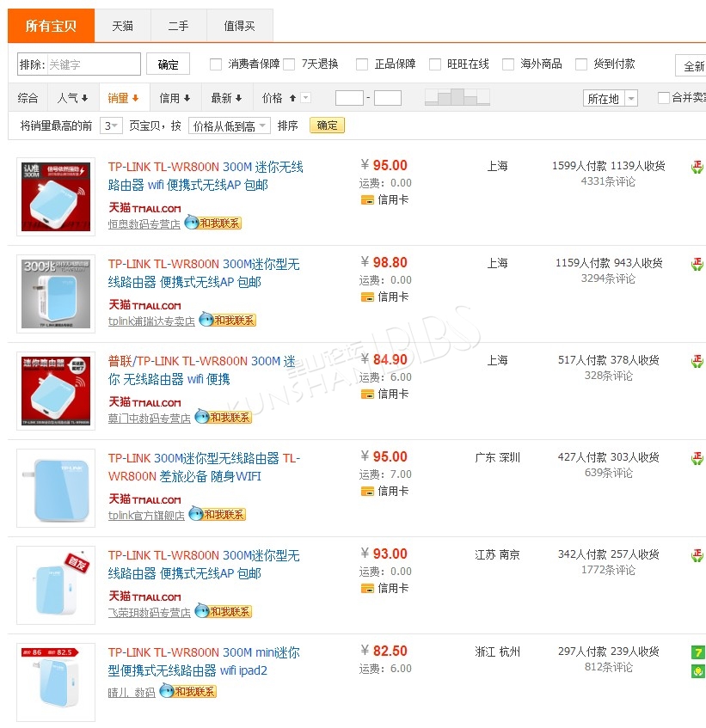Expand the 价格从低到高 sort dropdown
Image resolution: width=706 pixels, height=728 pixels.
(x=230, y=125)
